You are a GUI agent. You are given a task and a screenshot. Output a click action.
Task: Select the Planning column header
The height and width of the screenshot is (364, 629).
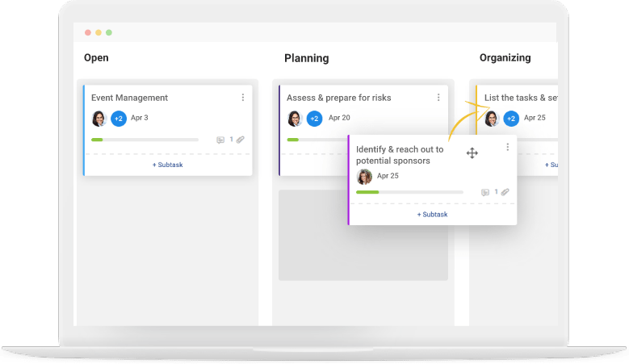tap(306, 58)
